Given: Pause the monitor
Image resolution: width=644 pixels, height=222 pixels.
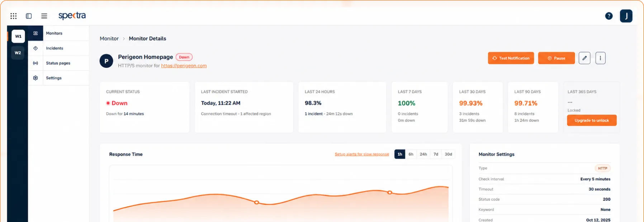Looking at the screenshot, I should [x=557, y=58].
